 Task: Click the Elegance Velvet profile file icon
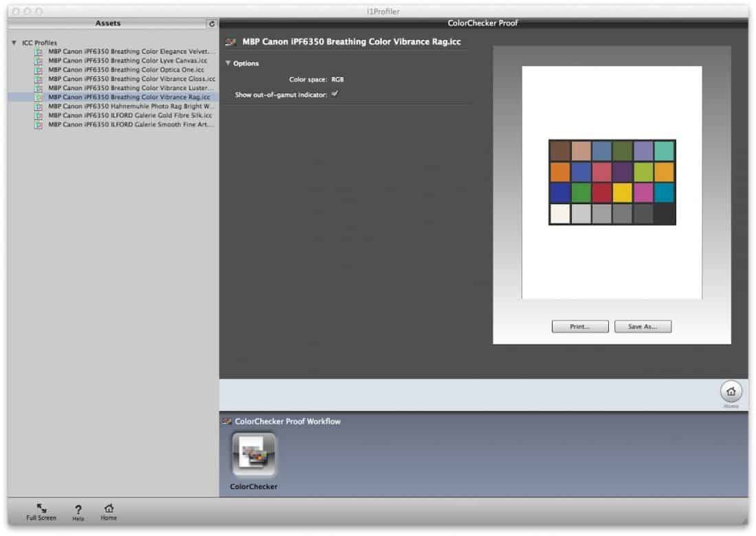tap(39, 52)
